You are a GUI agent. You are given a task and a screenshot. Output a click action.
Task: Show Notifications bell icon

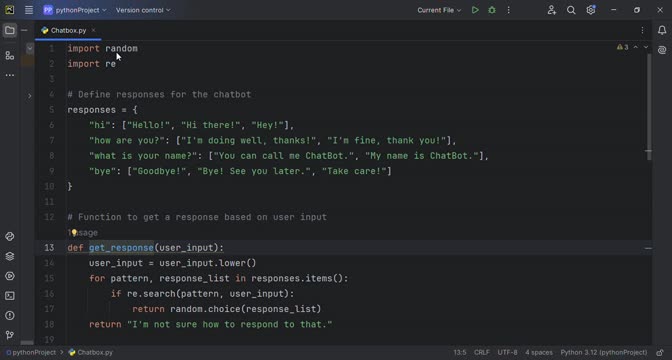pyautogui.click(x=662, y=30)
